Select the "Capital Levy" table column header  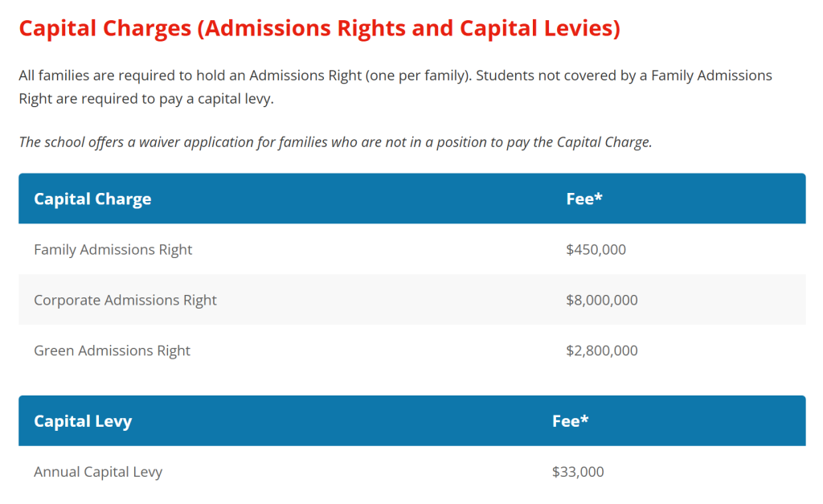coord(83,421)
